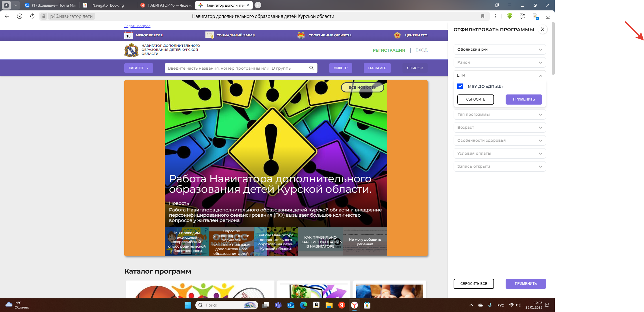Collapse the ДПИ organization dropdown chevron
644x312 pixels.
[x=540, y=75]
